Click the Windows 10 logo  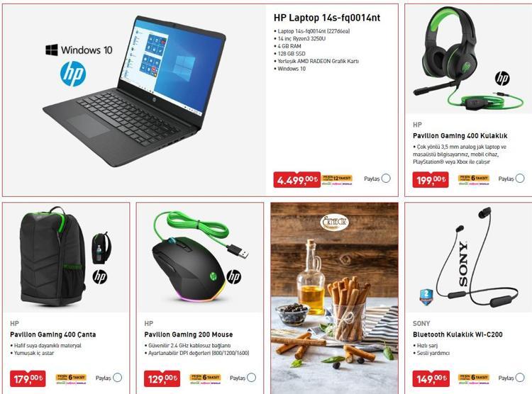pos(79,50)
